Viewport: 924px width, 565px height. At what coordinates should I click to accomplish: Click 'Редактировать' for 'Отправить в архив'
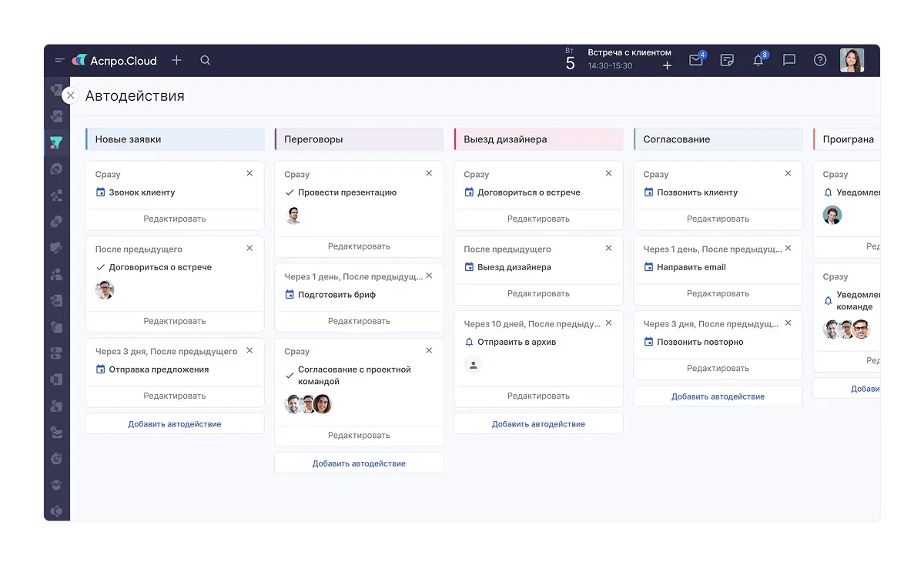coord(538,396)
